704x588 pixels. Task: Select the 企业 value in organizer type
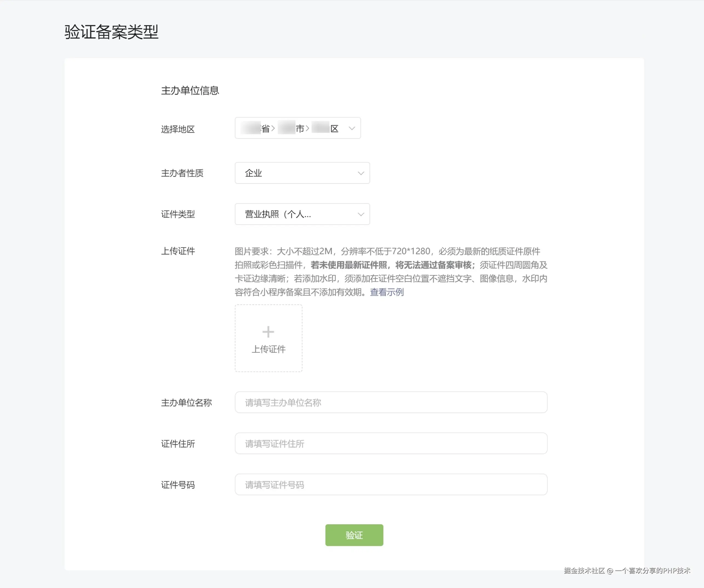point(253,173)
